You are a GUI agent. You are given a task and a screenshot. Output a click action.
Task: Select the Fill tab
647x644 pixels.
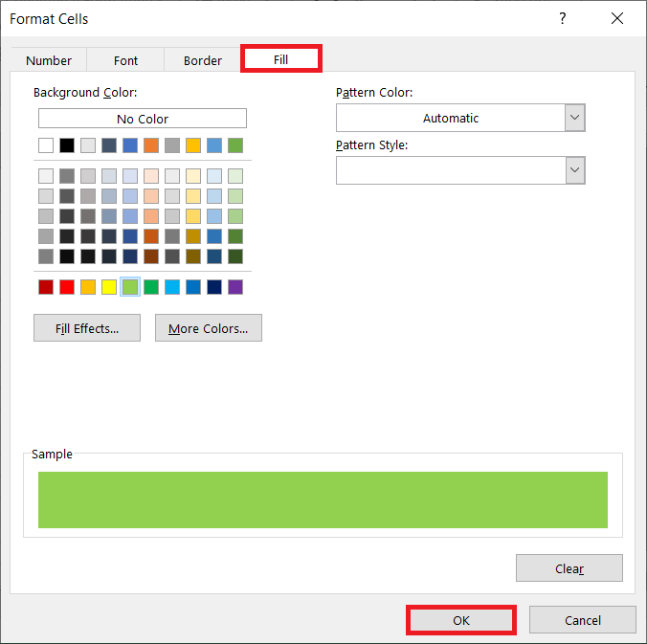(281, 59)
